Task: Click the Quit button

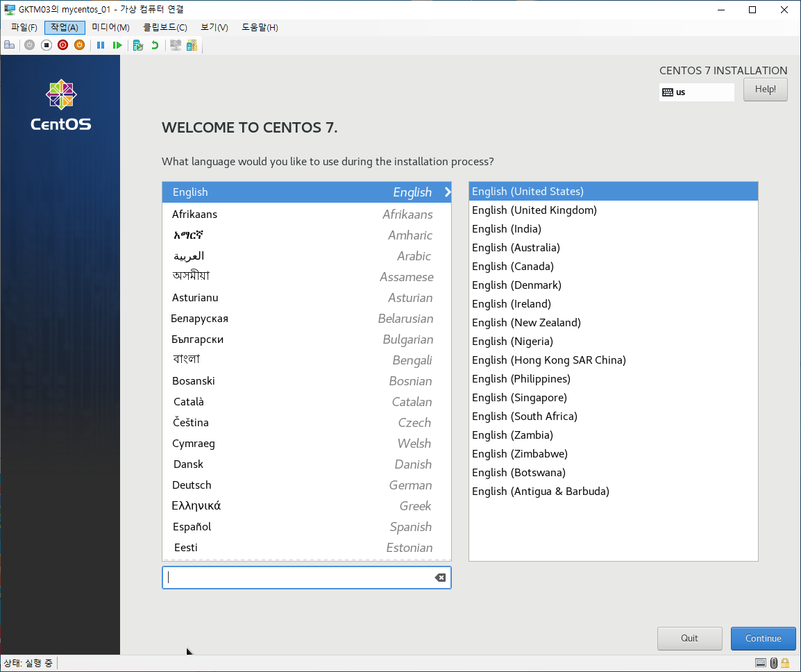Action: click(x=690, y=638)
